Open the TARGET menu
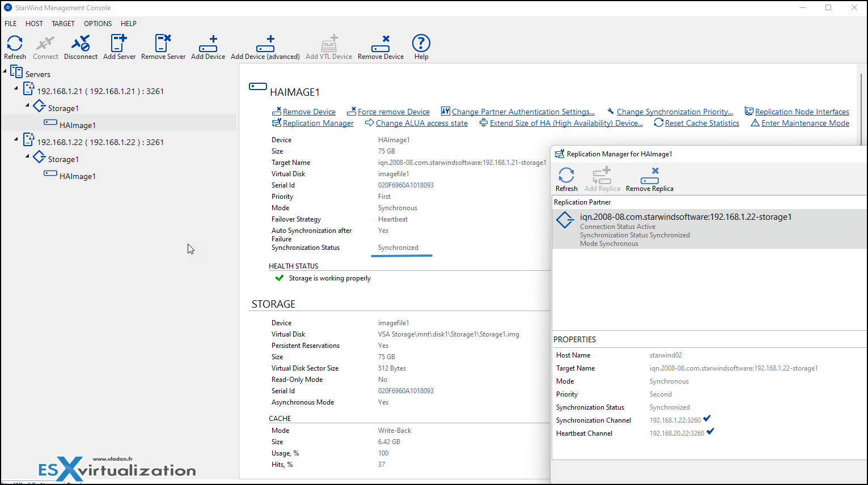Screen dimensions: 868x485 point(63,24)
